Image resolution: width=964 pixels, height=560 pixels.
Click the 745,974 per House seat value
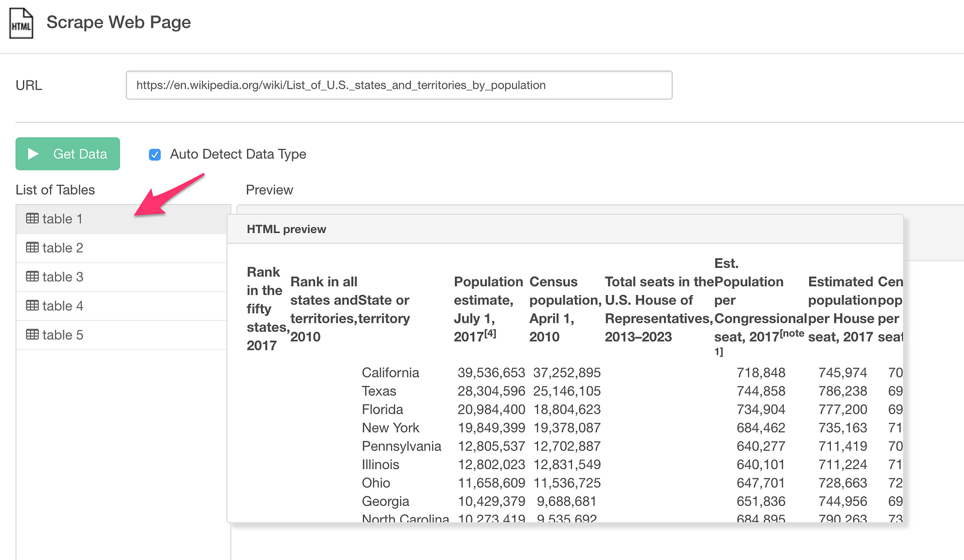(843, 373)
